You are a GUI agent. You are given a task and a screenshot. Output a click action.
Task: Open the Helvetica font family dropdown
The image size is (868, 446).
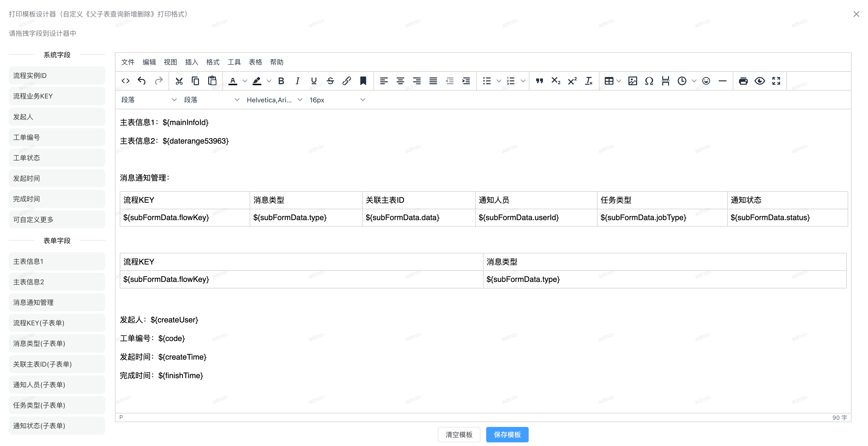click(x=274, y=100)
